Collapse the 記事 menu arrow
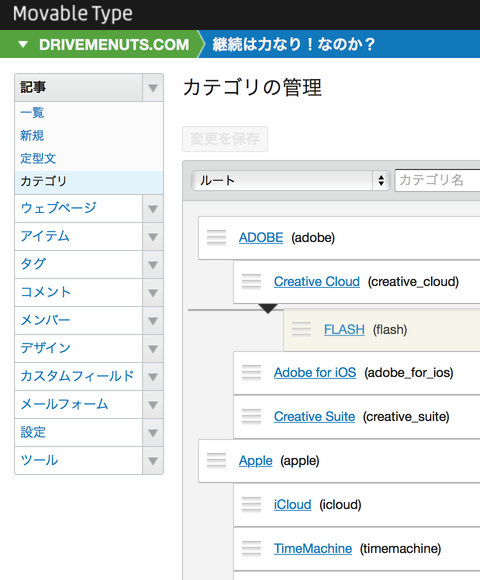480x580 pixels. (153, 88)
